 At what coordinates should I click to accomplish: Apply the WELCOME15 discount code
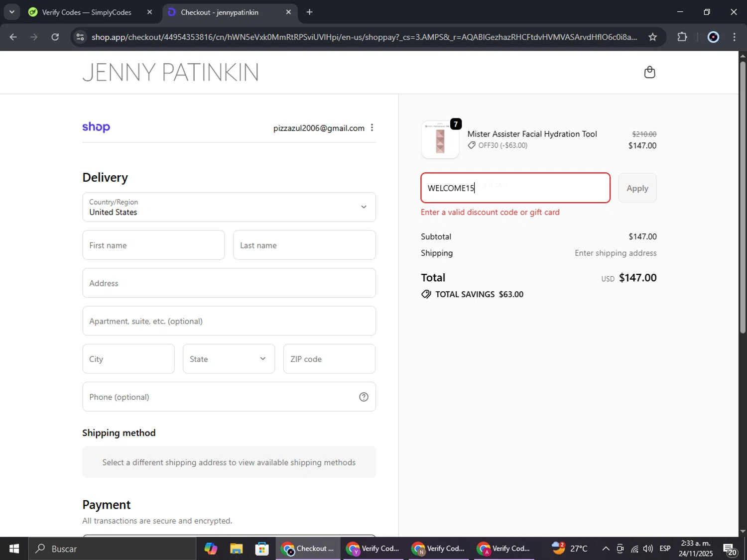coord(637,188)
